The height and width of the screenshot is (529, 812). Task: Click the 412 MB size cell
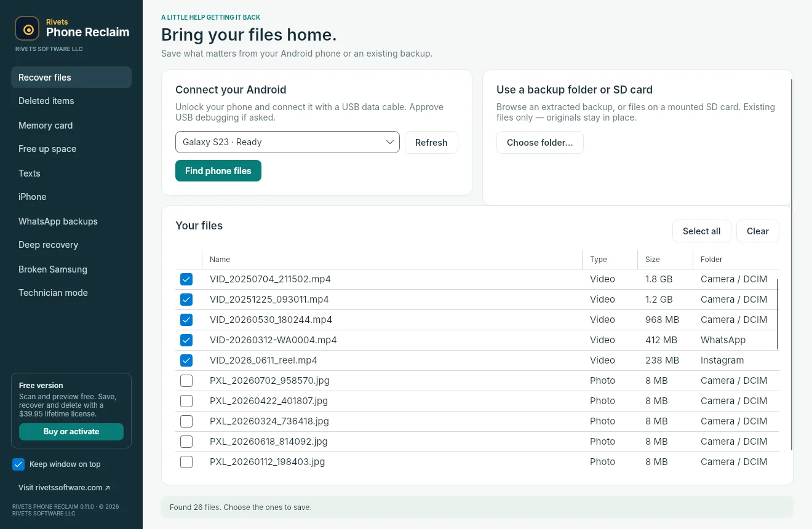(x=661, y=340)
